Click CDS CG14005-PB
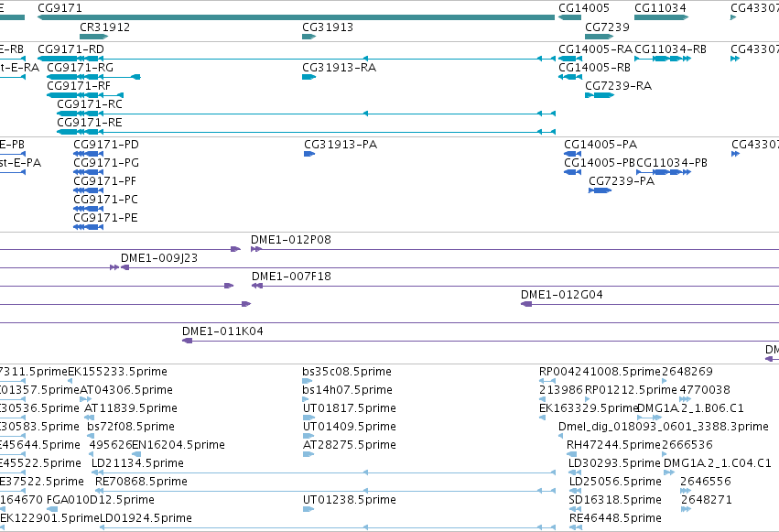This screenshot has width=779, height=532. coord(572,172)
